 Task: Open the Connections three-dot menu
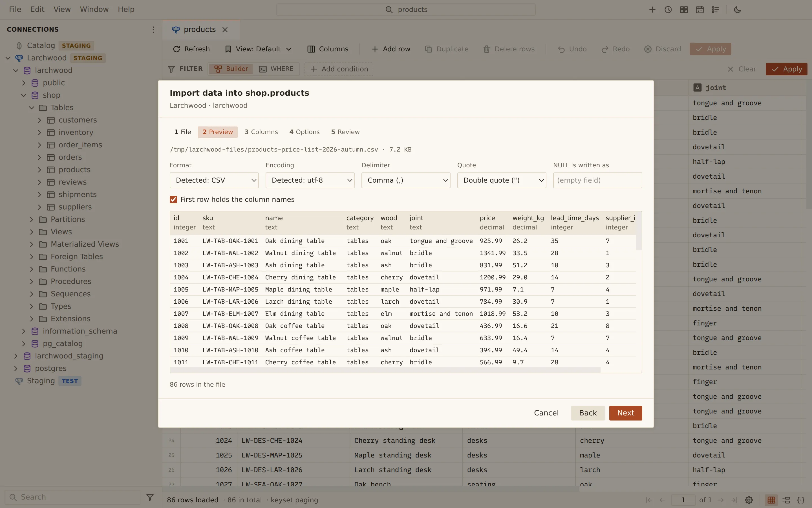coord(153,30)
